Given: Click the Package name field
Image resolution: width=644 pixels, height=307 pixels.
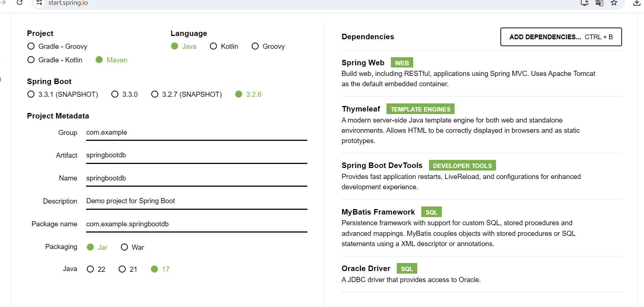Looking at the screenshot, I should coord(196,224).
